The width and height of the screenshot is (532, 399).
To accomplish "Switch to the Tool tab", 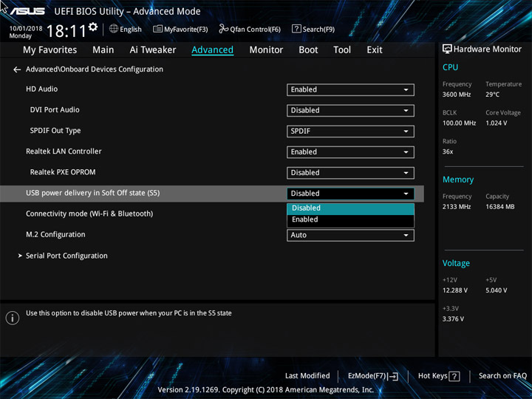I will click(x=342, y=50).
